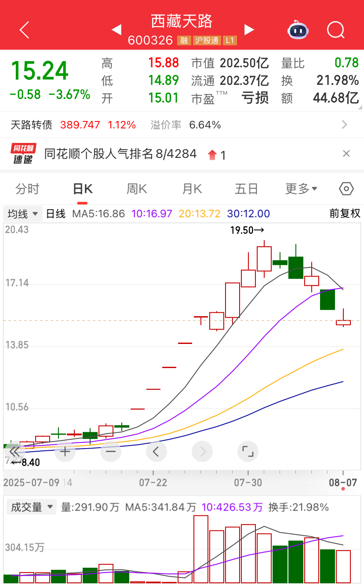Viewport: 364px width, 588px height.
Task: Switch to 周K tab
Action: [x=137, y=189]
